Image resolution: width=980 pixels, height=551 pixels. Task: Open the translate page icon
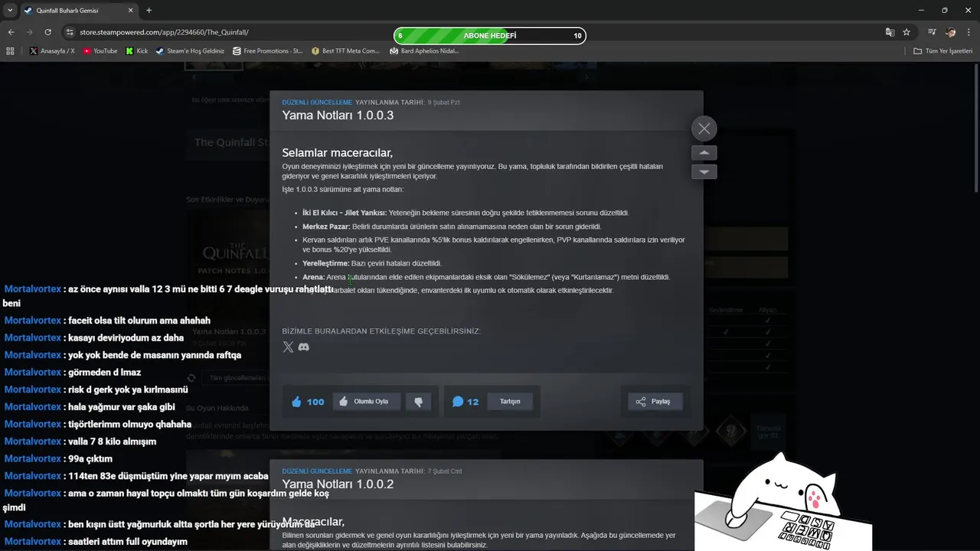point(890,32)
